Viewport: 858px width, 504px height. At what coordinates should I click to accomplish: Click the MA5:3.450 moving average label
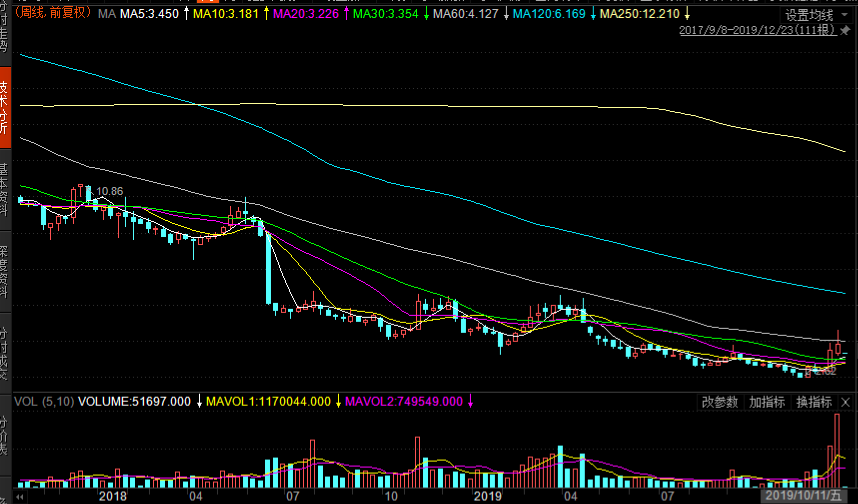(x=149, y=14)
